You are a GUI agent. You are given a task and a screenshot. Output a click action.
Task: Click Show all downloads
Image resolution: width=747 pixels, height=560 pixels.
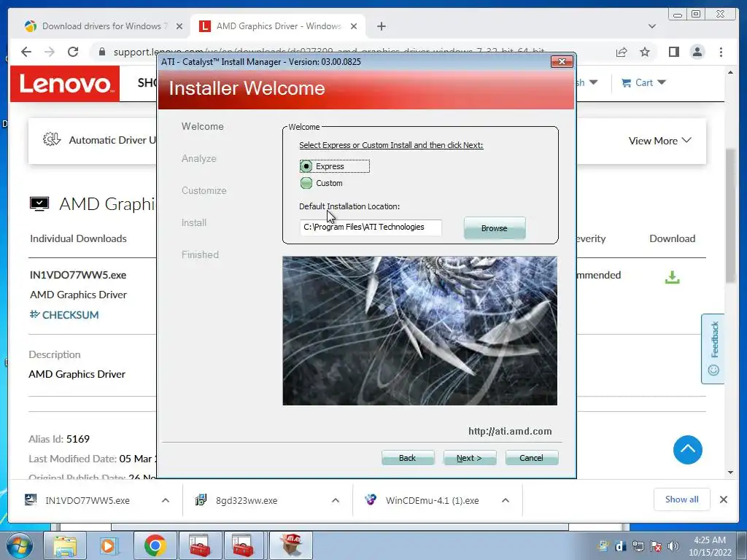click(682, 499)
